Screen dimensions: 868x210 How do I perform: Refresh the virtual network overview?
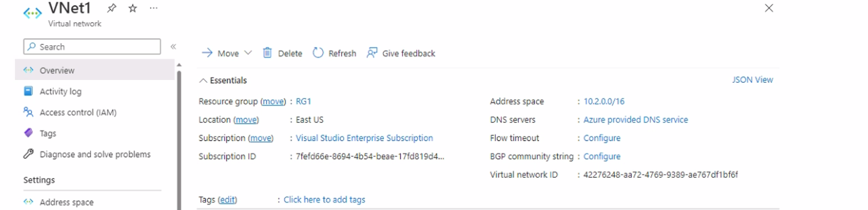click(335, 53)
